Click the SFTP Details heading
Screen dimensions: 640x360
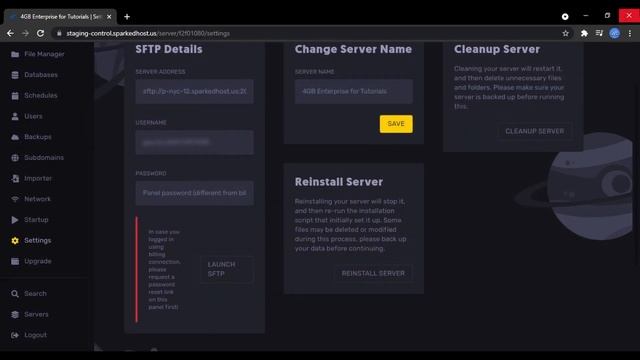(169, 49)
